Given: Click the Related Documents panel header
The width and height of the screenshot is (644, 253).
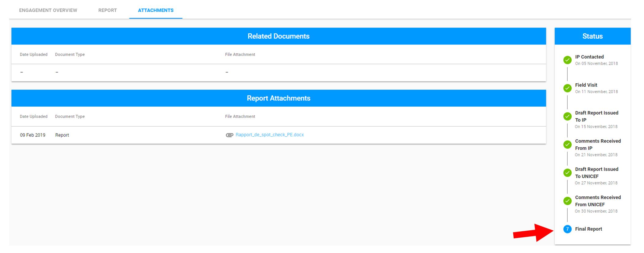Looking at the screenshot, I should (x=278, y=36).
